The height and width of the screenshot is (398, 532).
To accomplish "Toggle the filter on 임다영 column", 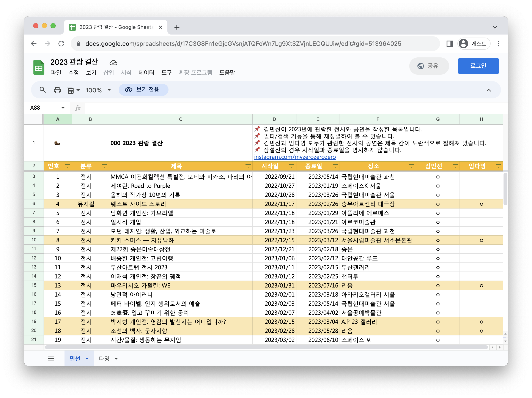I will pyautogui.click(x=498, y=166).
